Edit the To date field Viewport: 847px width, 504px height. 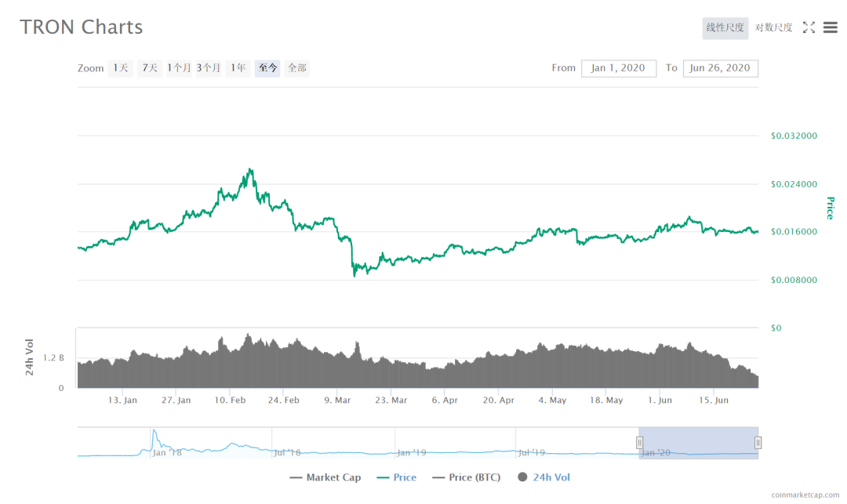720,68
